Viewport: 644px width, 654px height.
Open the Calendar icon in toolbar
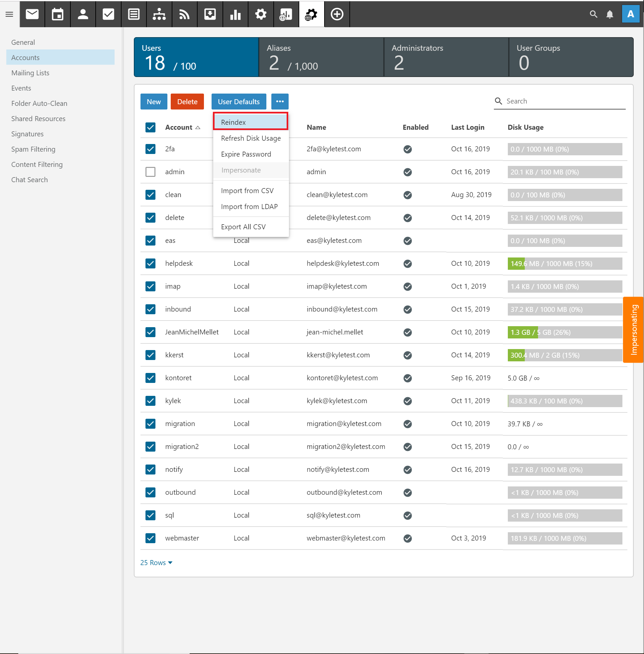click(x=57, y=14)
